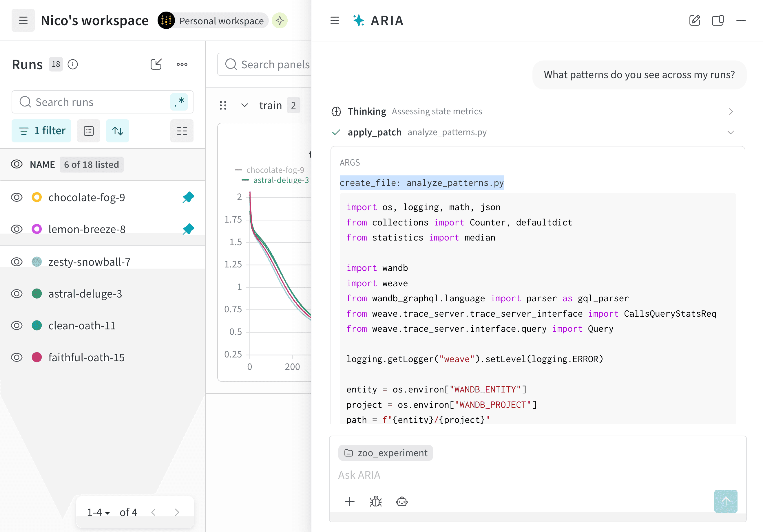The width and height of the screenshot is (763, 532).
Task: Change color of chocolate-fog-9 run
Action: (36, 197)
